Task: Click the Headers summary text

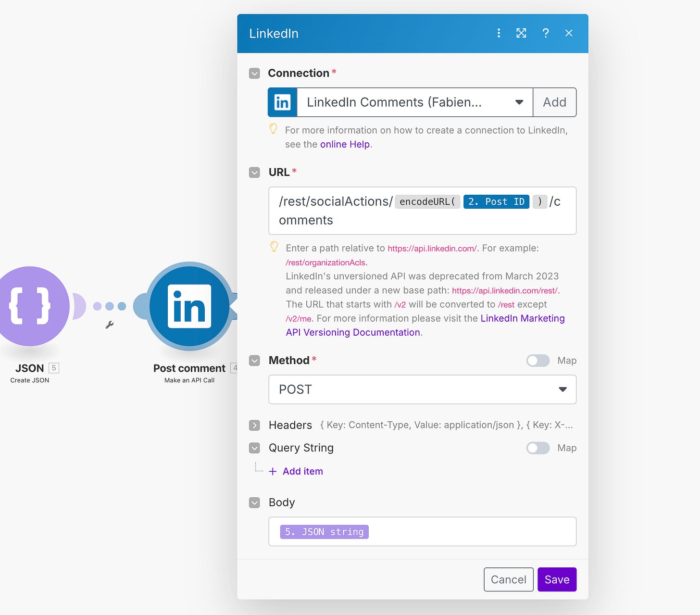Action: (446, 425)
